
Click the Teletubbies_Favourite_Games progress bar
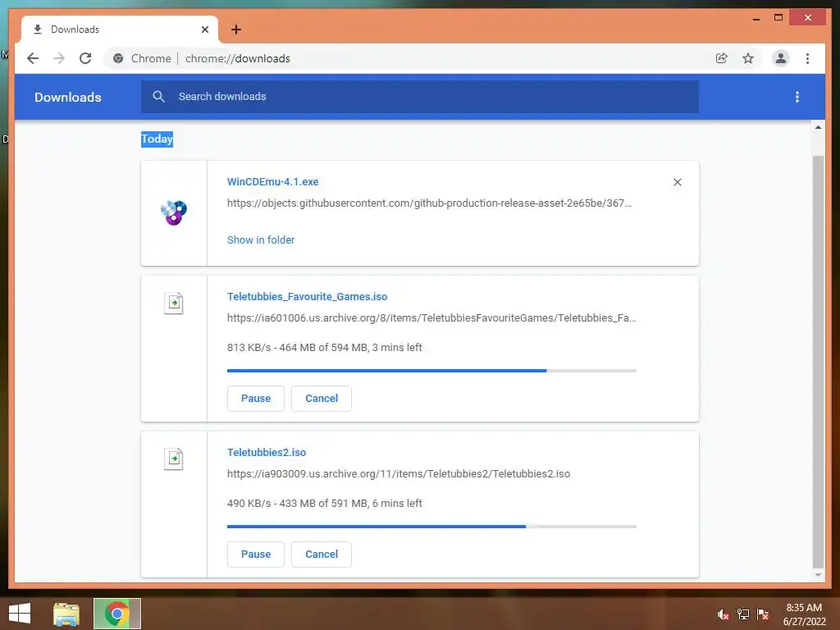point(431,371)
